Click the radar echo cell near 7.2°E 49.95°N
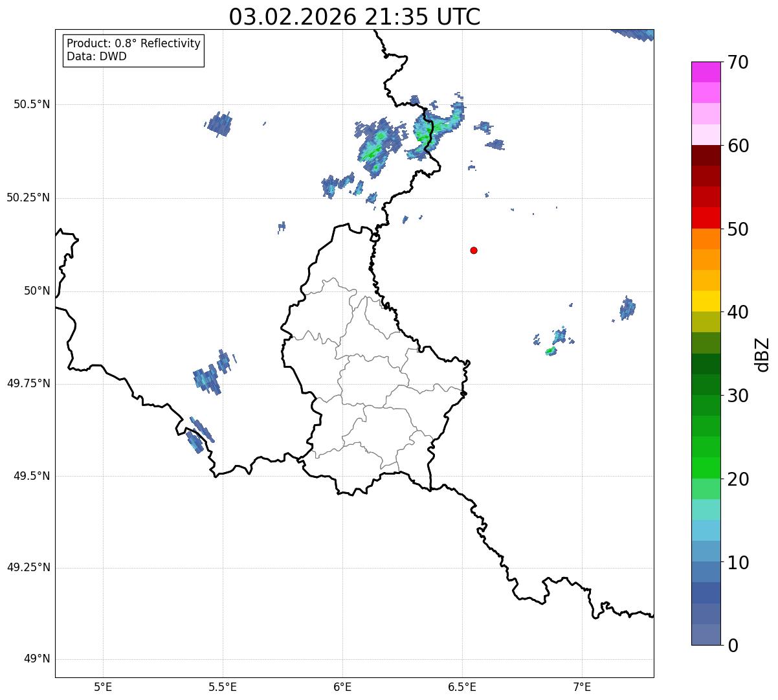Viewport: 778px width, 700px height. point(627,308)
